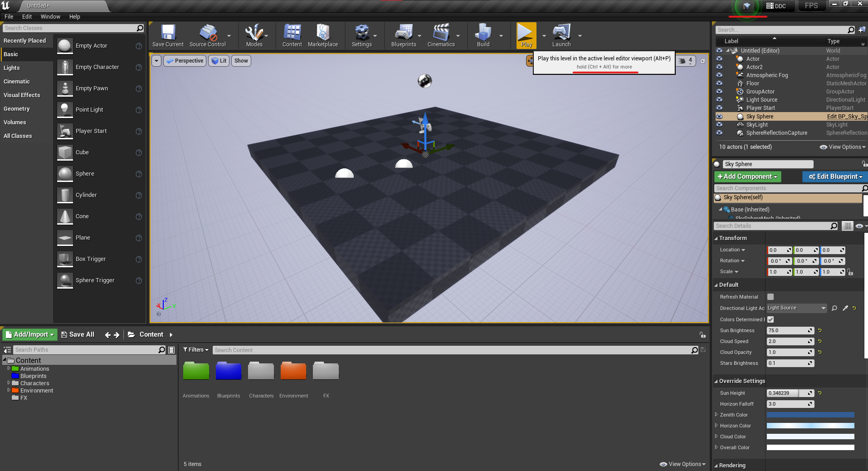Image resolution: width=868 pixels, height=471 pixels.
Task: Open the Filters dropdown in Content Browser
Action: 196,350
